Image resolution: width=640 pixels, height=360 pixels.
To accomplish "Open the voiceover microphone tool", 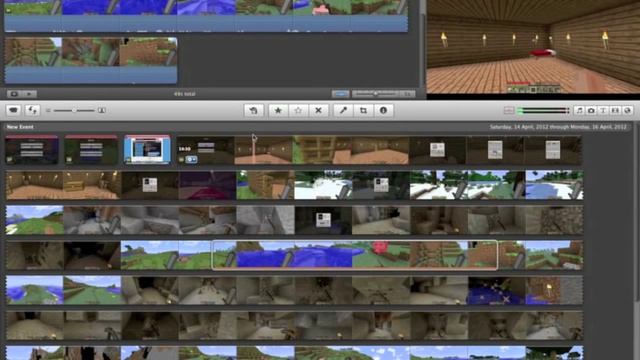I will pos(343,111).
